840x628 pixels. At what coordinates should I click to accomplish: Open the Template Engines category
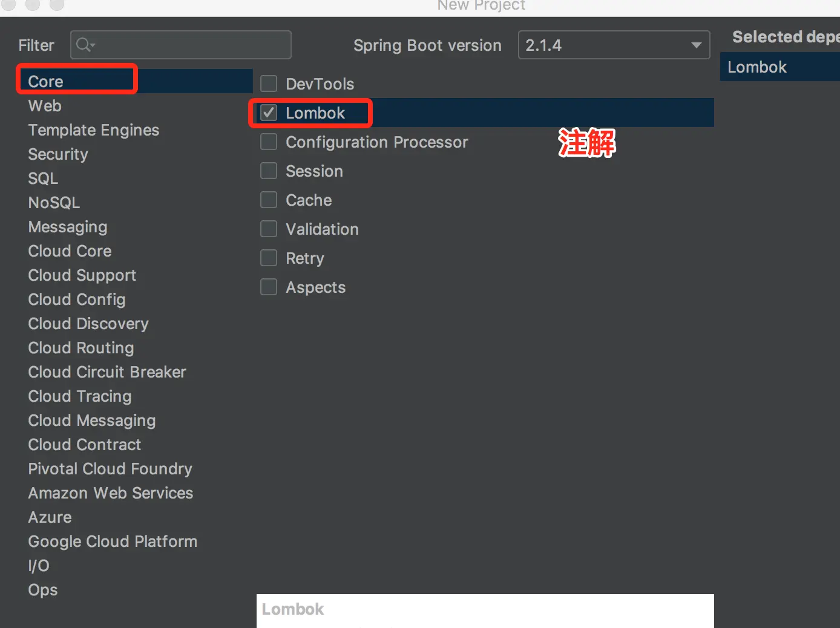94,130
